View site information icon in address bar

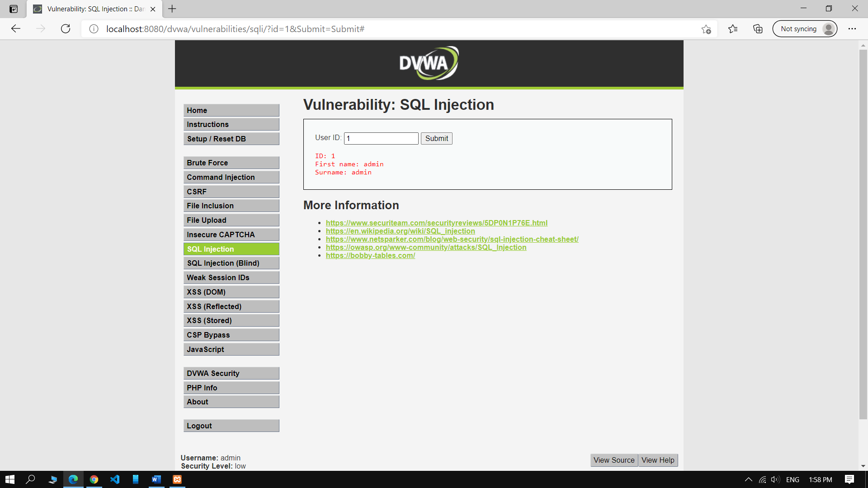tap(94, 29)
